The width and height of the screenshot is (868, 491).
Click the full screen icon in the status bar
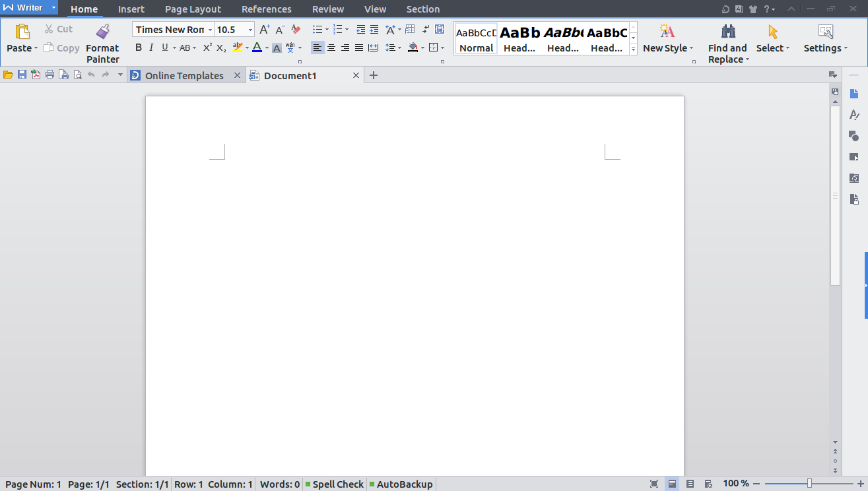tap(654, 484)
